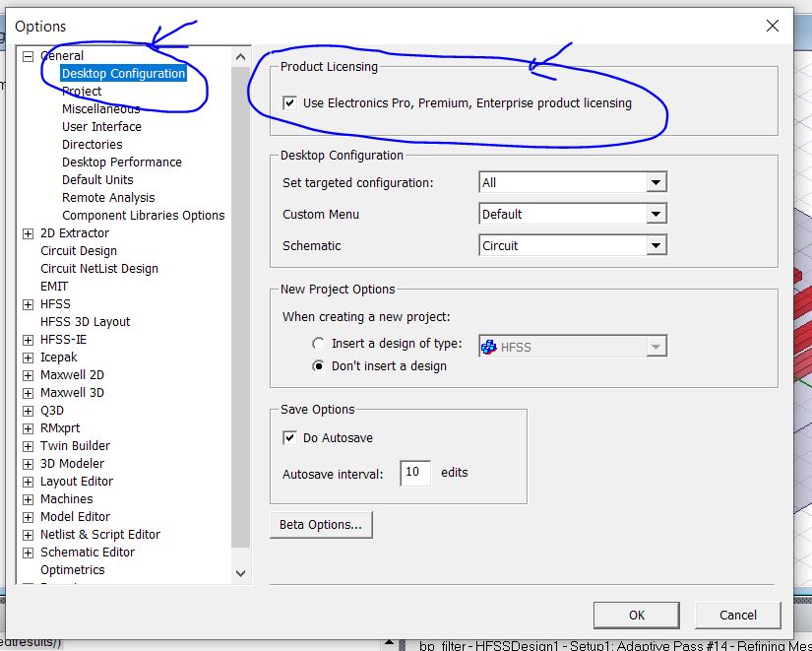Expand the Q3D node

28,411
